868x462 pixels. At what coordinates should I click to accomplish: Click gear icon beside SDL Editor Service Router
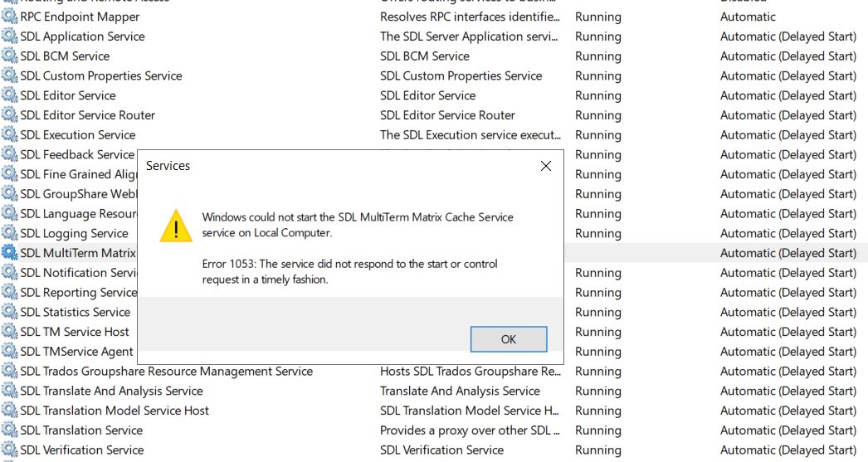tap(9, 115)
